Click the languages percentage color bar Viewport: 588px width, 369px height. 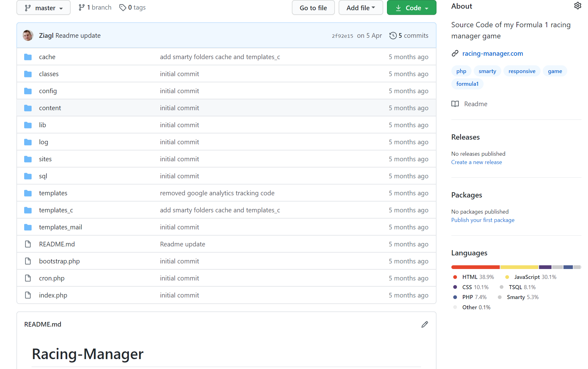click(x=516, y=267)
